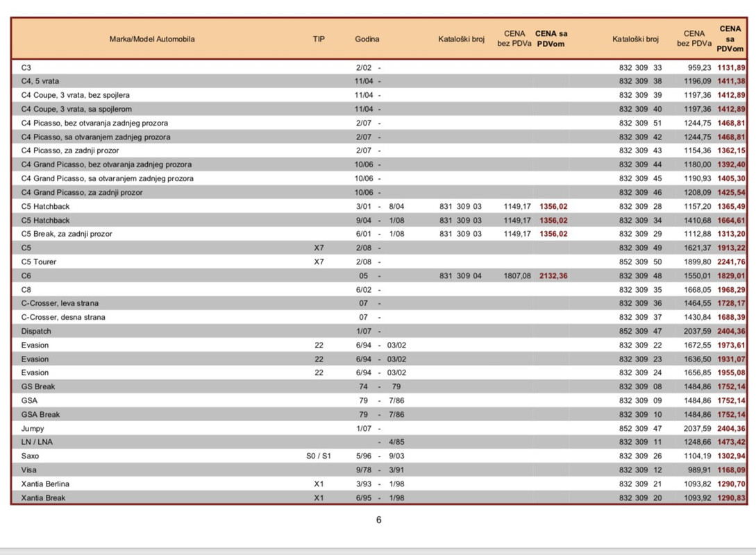Select the 'Jumpy' row label
756x555 pixels.
click(x=33, y=428)
